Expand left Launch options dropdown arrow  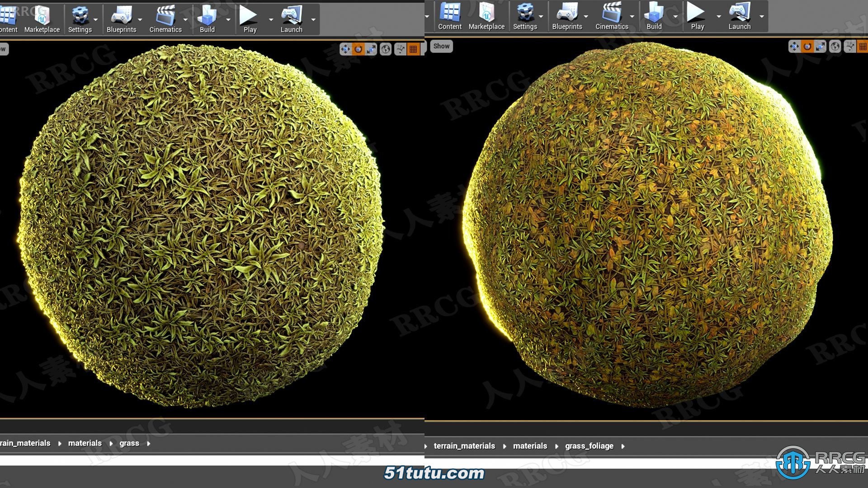click(x=313, y=20)
